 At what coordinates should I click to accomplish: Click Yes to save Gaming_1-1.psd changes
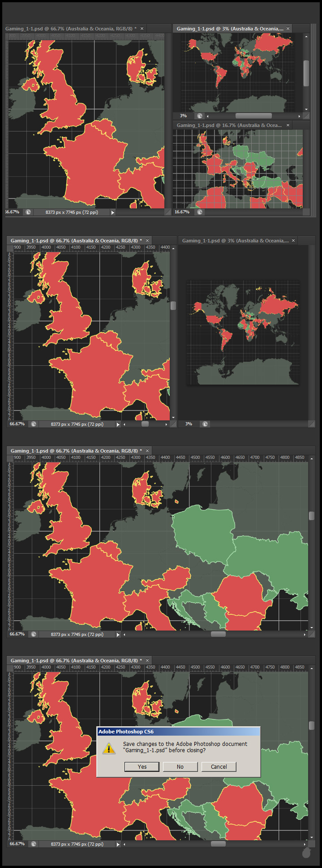pos(142,766)
